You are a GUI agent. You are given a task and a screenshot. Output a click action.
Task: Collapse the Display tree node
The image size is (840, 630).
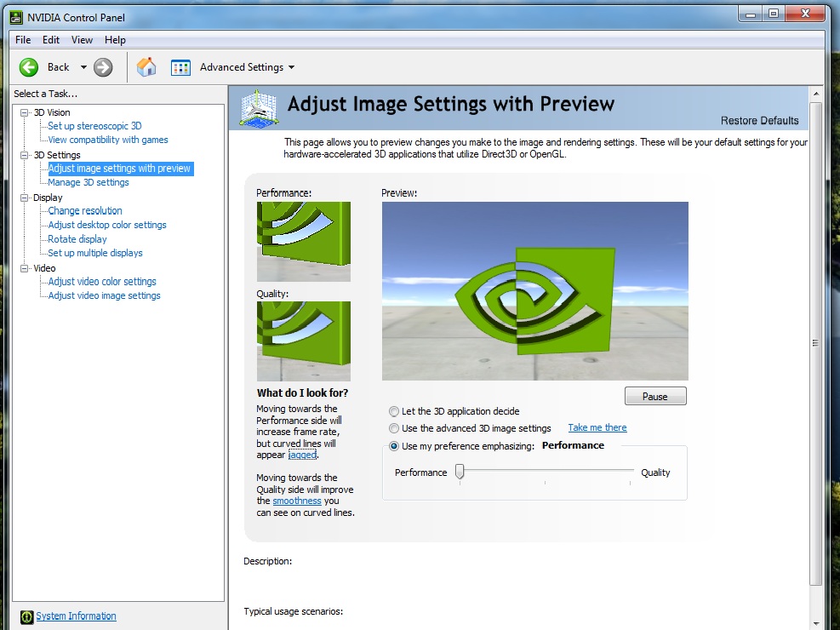[24, 198]
